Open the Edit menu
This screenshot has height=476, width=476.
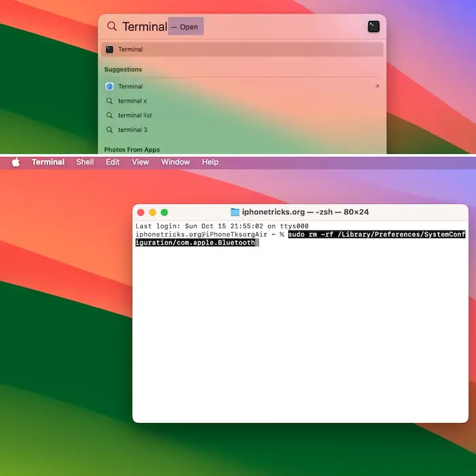pyautogui.click(x=113, y=162)
